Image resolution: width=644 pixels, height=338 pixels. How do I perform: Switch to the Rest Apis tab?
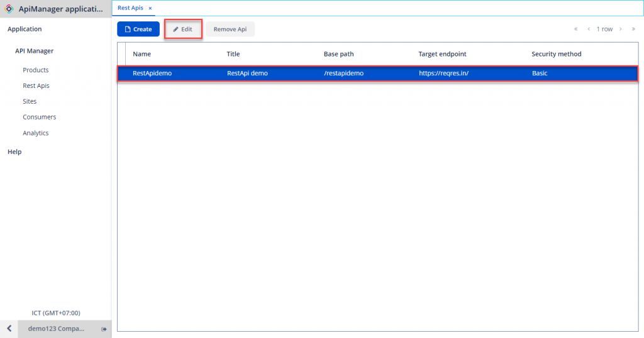coord(131,8)
